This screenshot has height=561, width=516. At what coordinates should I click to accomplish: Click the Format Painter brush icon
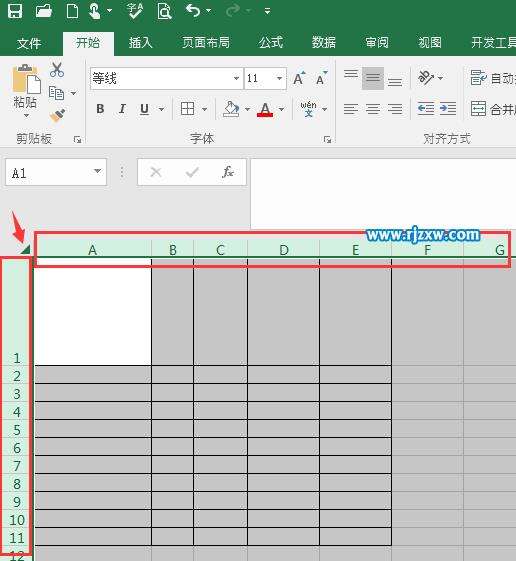tap(57, 116)
